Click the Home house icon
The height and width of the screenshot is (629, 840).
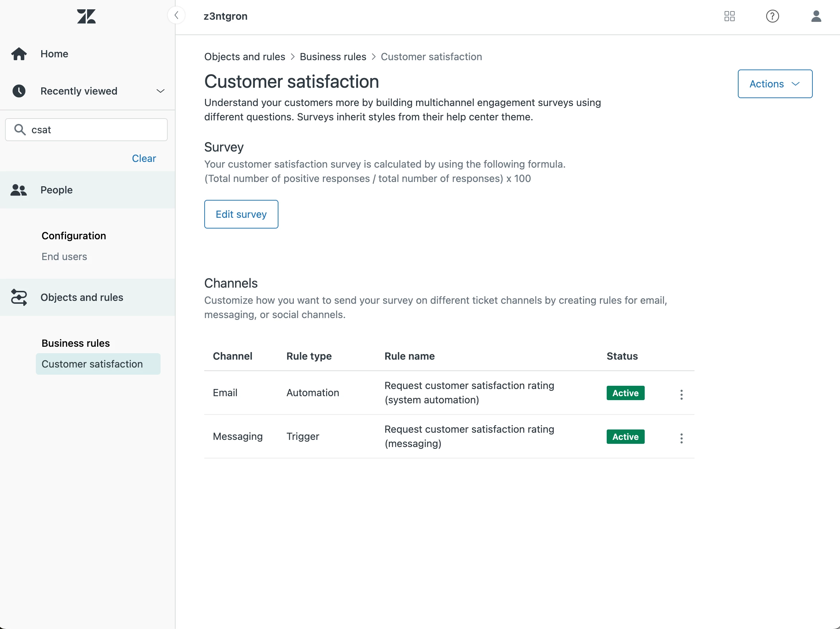(x=19, y=54)
